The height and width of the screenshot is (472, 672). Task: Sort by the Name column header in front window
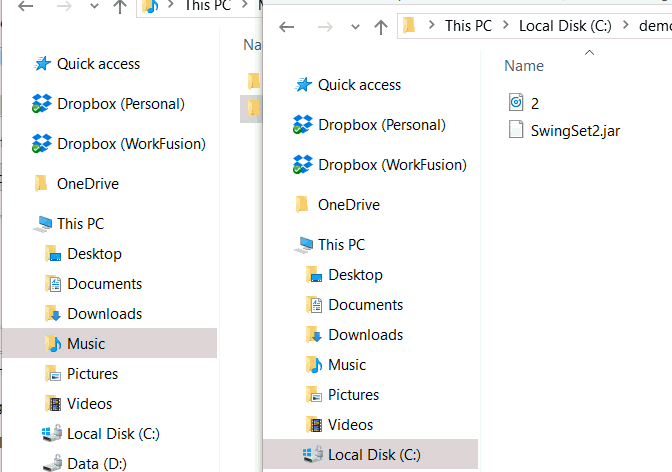[524, 66]
